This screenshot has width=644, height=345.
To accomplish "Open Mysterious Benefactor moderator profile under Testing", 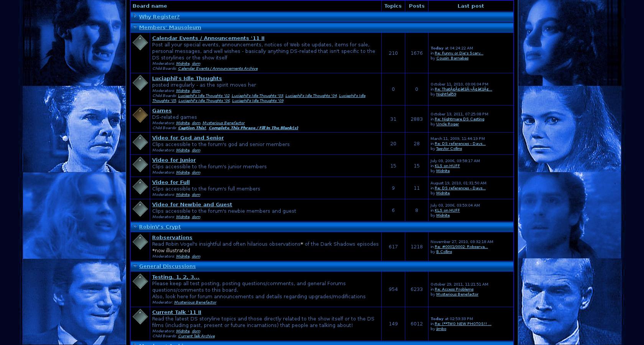I will tap(195, 302).
